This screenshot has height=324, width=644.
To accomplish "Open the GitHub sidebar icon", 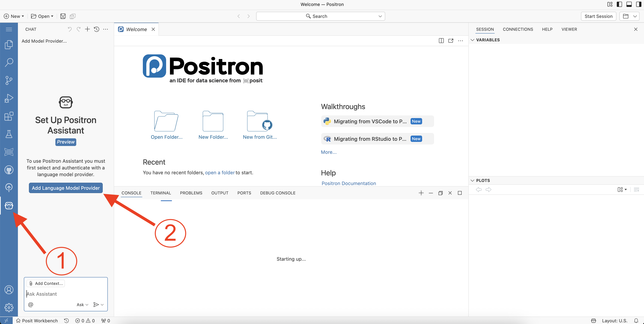I will pos(9,170).
